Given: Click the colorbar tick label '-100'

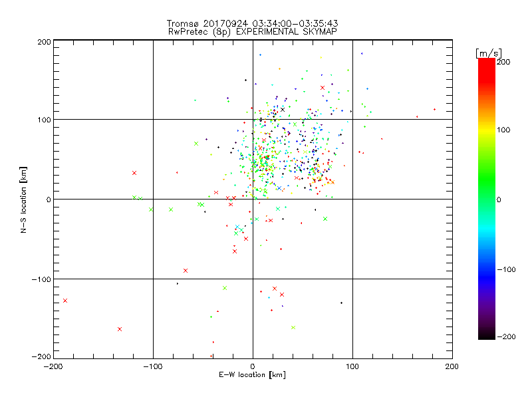Looking at the screenshot, I should tap(506, 269).
